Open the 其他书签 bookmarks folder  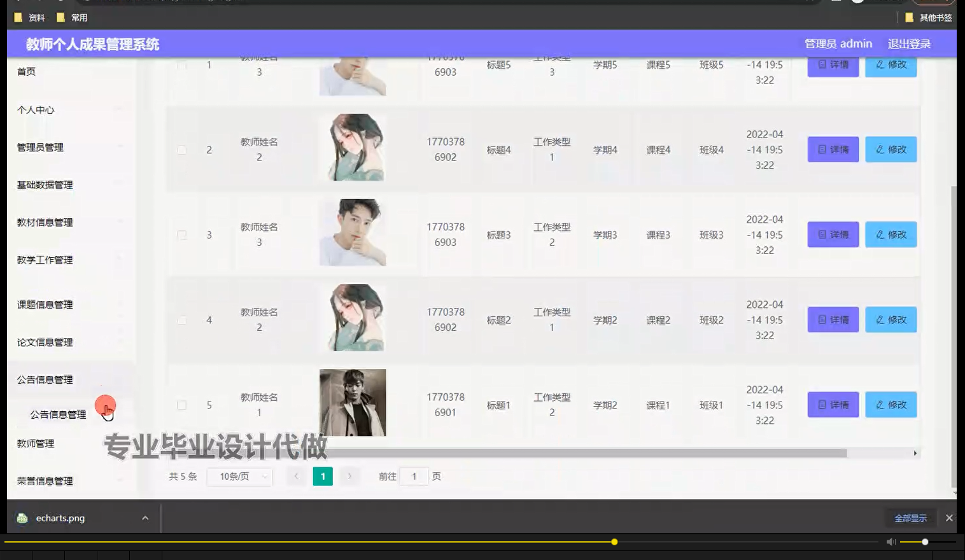pyautogui.click(x=929, y=18)
